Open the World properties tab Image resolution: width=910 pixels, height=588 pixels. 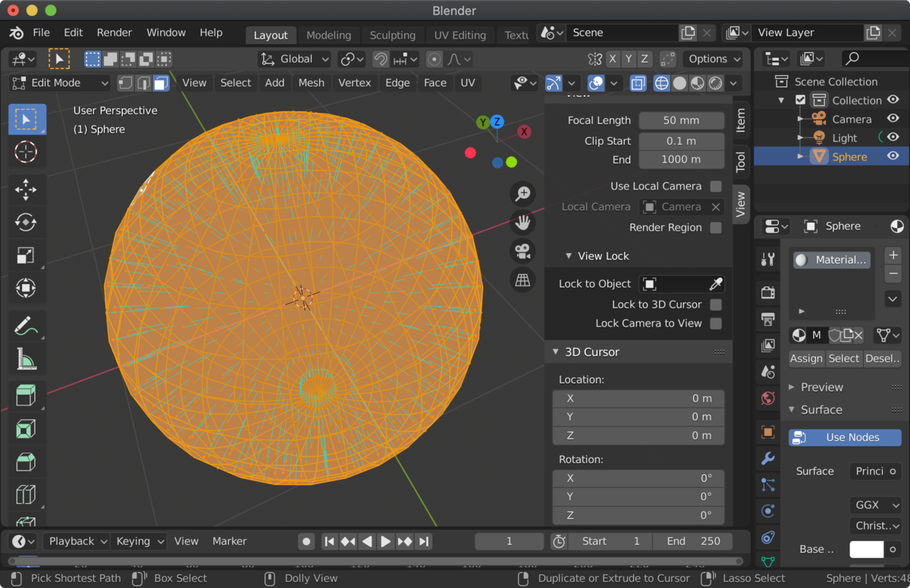(767, 398)
